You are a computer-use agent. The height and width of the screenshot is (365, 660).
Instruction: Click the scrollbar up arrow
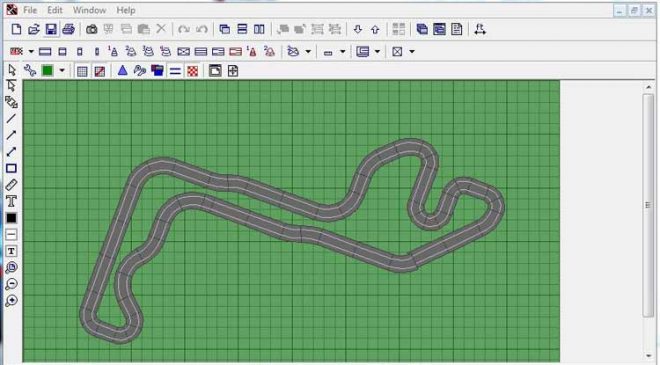[x=648, y=87]
